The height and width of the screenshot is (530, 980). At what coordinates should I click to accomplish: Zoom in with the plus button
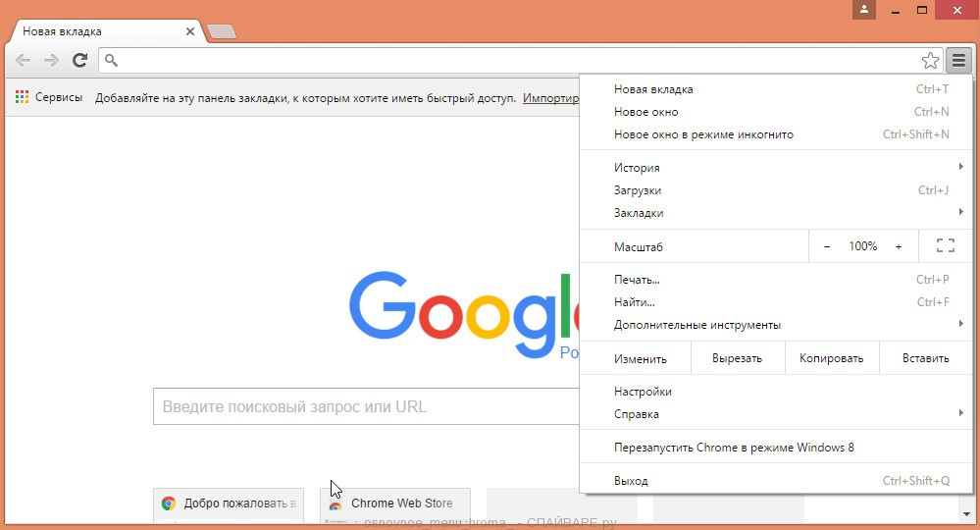[899, 246]
